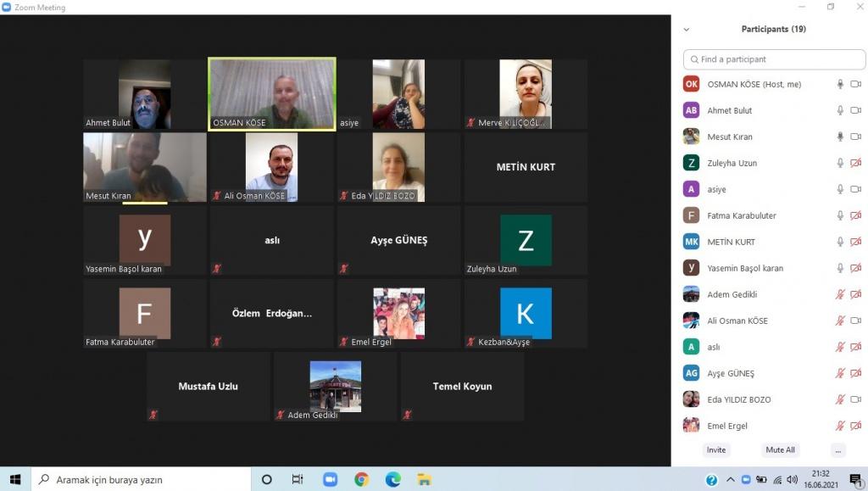Click OSMAN KÖSE's microphone icon in participants

[x=840, y=84]
